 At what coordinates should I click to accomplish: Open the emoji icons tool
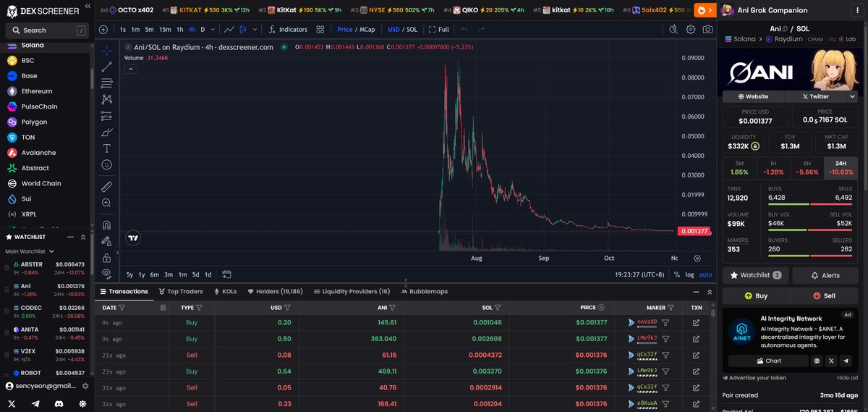click(x=107, y=164)
